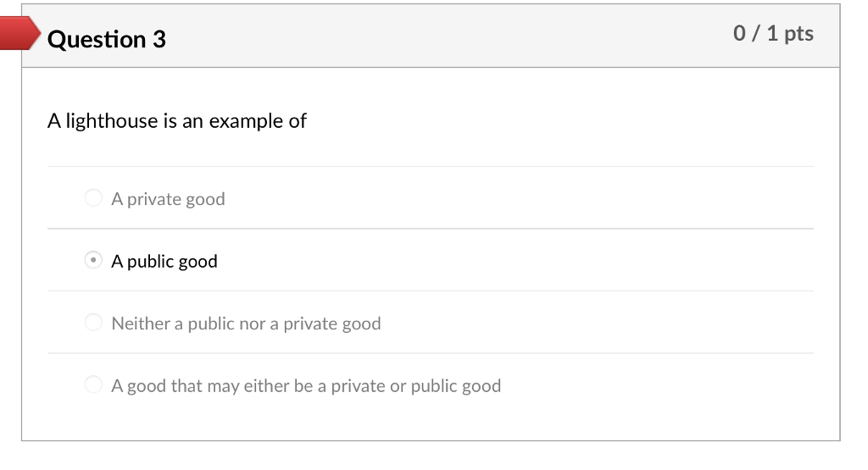Click the "0 / 1 pts" score label
The image size is (868, 470).
coord(773,33)
